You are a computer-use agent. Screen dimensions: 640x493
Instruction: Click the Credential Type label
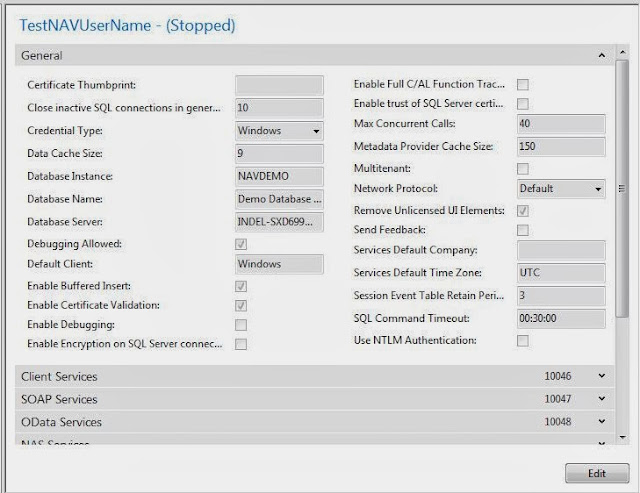pos(65,131)
